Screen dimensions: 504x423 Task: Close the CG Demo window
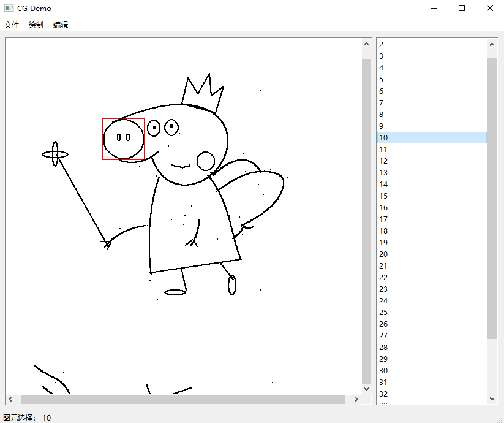[489, 8]
